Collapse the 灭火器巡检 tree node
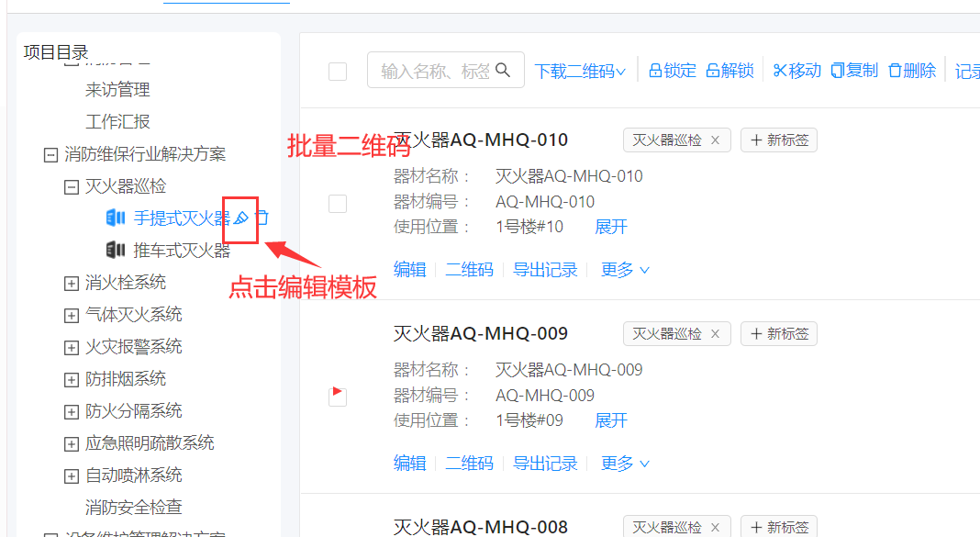The image size is (980, 537). (71, 186)
